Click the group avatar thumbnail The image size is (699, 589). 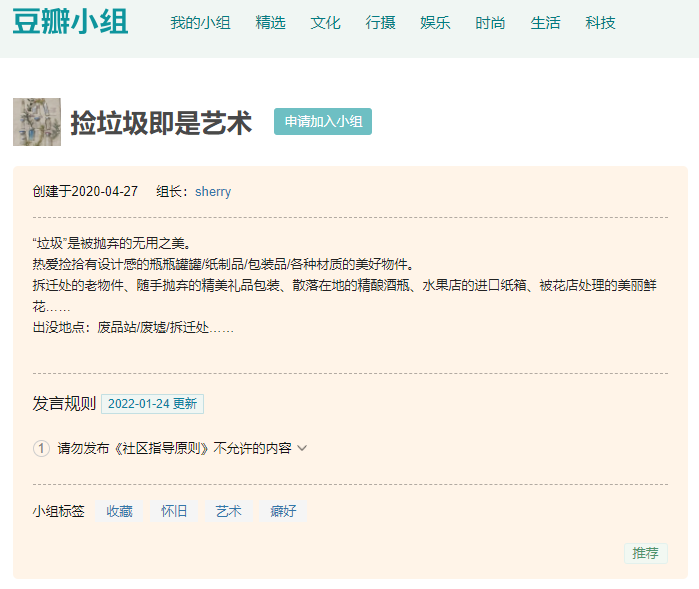coord(37,122)
